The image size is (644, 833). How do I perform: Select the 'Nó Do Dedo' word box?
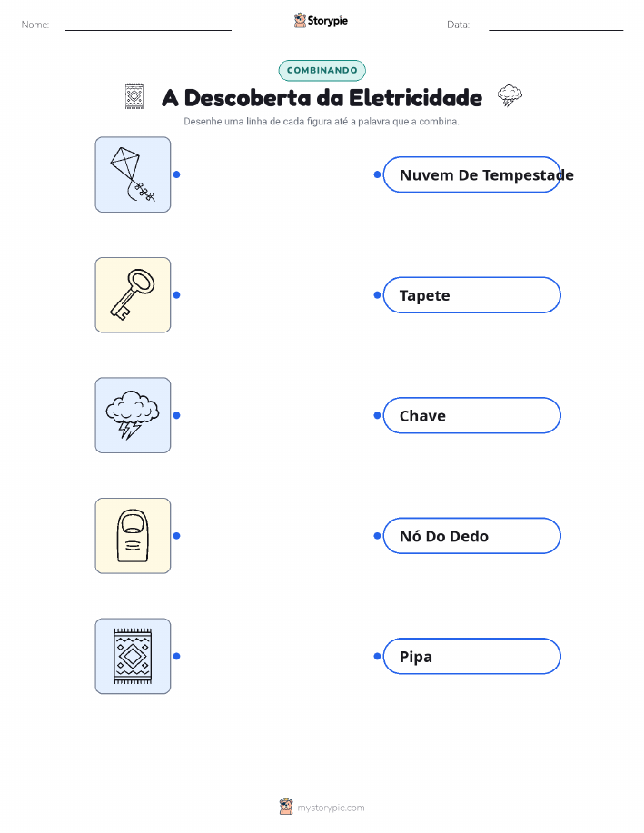(x=471, y=536)
